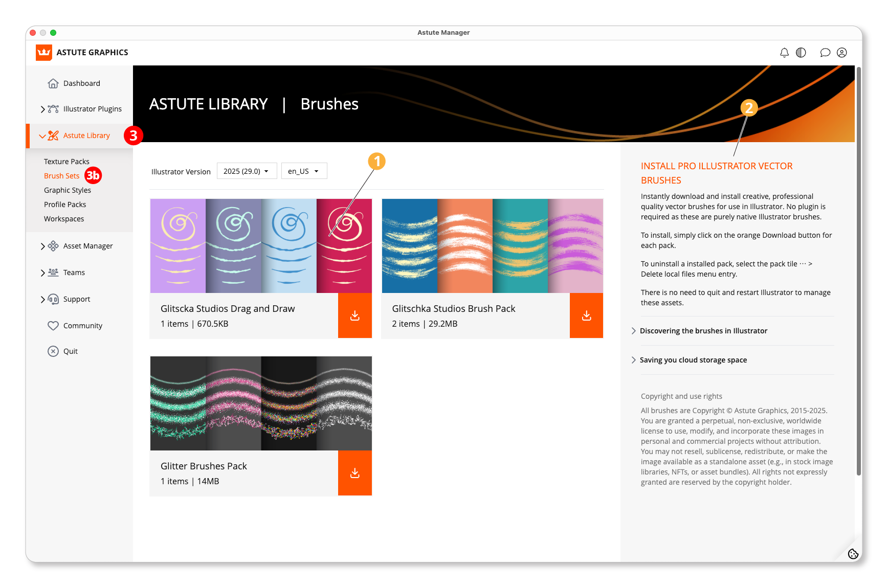Go to the Dashboard home page
Image resolution: width=888 pixels, height=588 pixels.
click(x=81, y=83)
